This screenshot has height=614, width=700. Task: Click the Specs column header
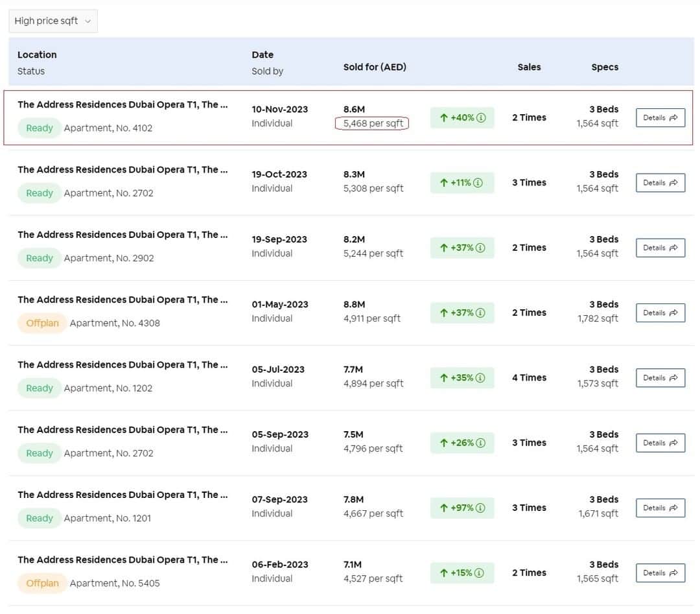605,67
